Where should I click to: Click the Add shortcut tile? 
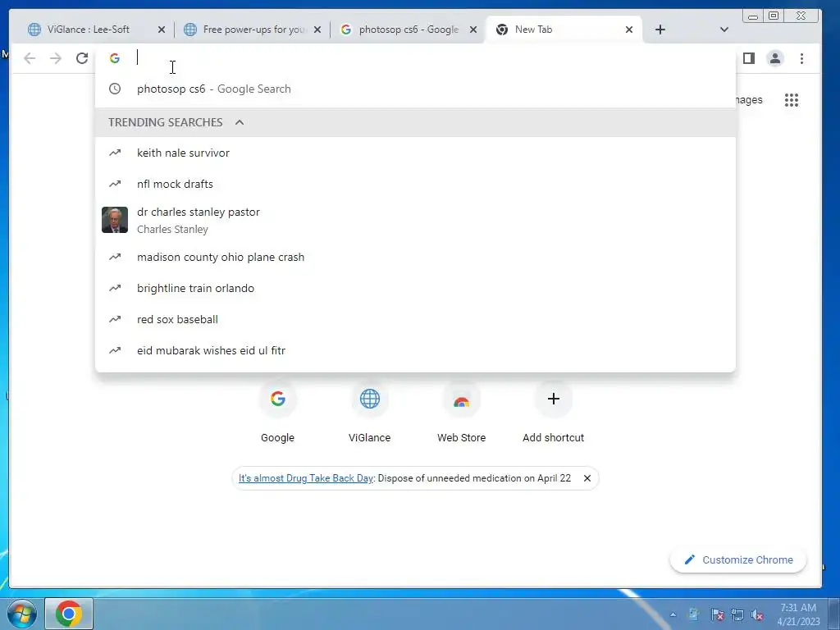pos(554,413)
